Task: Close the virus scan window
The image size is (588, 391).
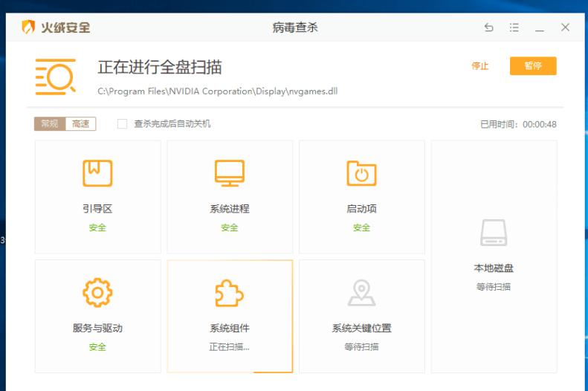Action: click(x=565, y=28)
